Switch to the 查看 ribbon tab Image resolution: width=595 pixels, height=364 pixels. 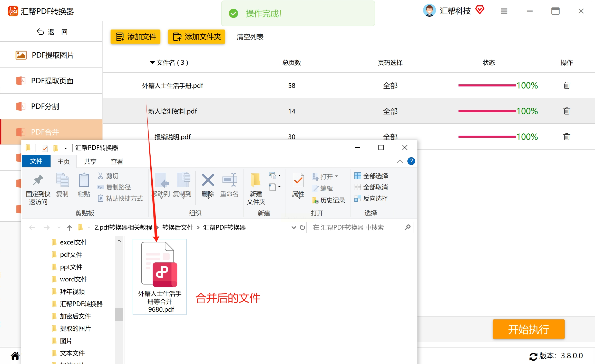(x=117, y=161)
